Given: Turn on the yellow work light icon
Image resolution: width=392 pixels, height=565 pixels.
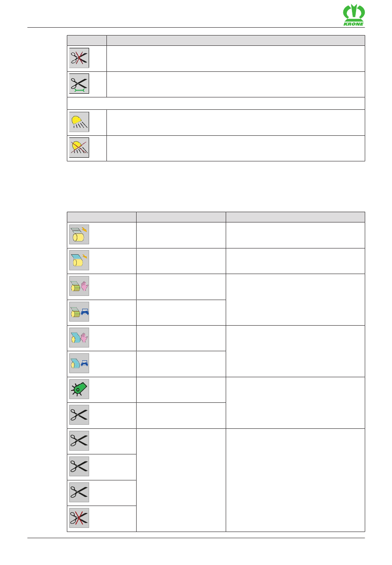Looking at the screenshot, I should point(79,122).
